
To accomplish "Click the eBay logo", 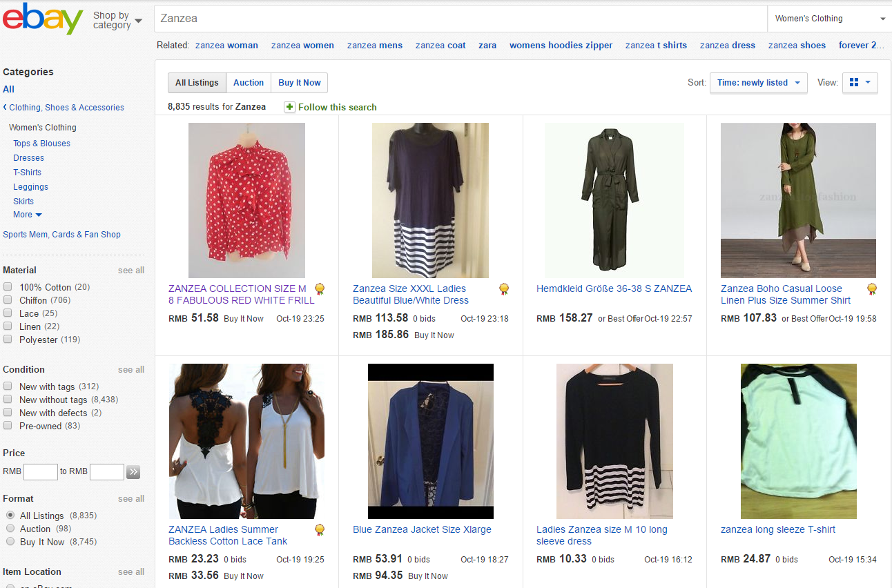I will click(43, 19).
